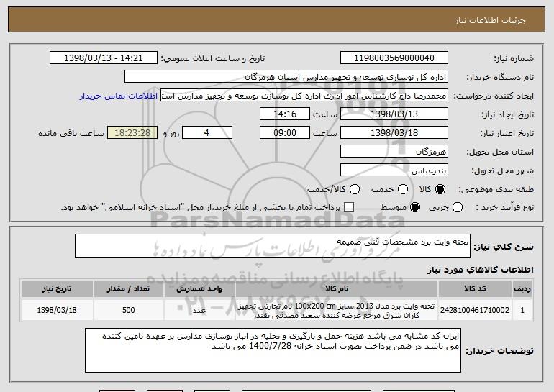Click product code 2428100461710002 cell
Viewport: 554px width, 392px height.
[x=475, y=310]
